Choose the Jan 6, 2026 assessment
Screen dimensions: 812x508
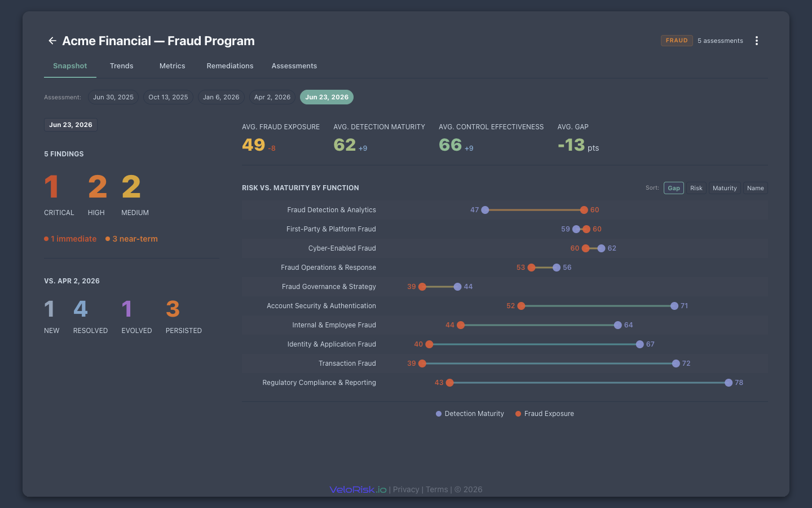point(221,97)
